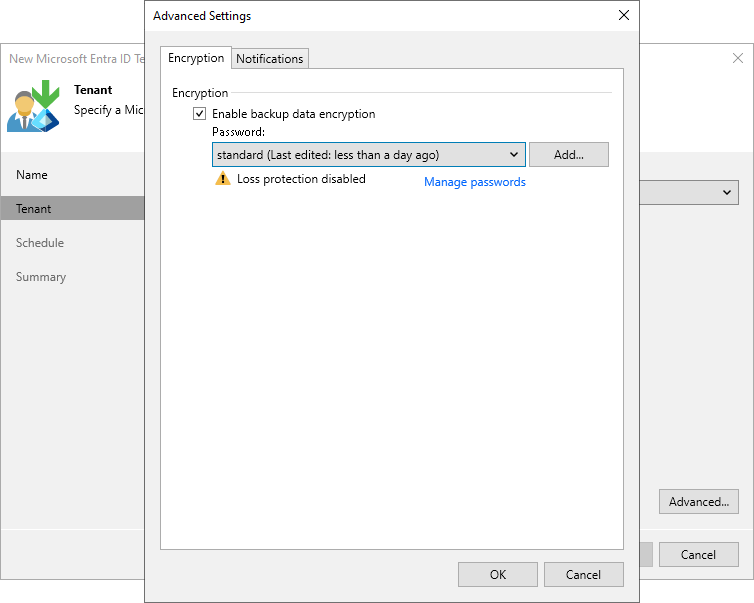Screen dimensions: 754x603
Task: Go to the Name wizard step
Action: pyautogui.click(x=32, y=175)
